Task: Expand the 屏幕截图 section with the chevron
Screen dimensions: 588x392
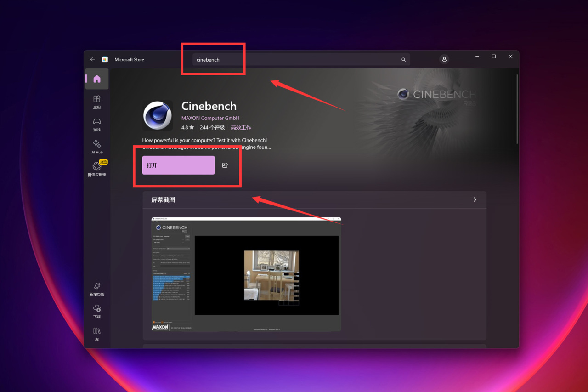Action: (475, 199)
